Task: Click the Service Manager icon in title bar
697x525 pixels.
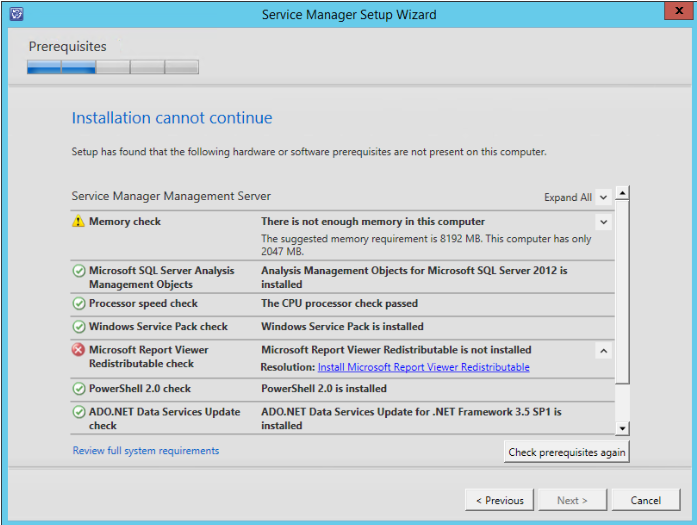Action: (x=15, y=15)
